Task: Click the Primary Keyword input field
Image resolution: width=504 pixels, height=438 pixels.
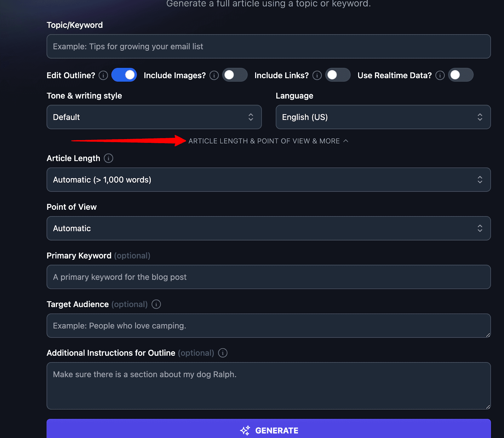Action: 268,277
